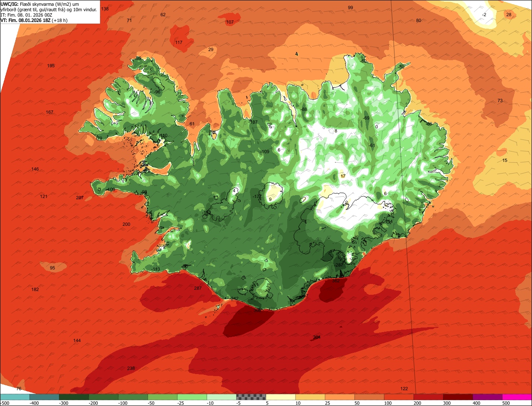
Task: Click the 'IT: Fim. 08. 01. 2026 00Z' line
Action: coord(26,15)
